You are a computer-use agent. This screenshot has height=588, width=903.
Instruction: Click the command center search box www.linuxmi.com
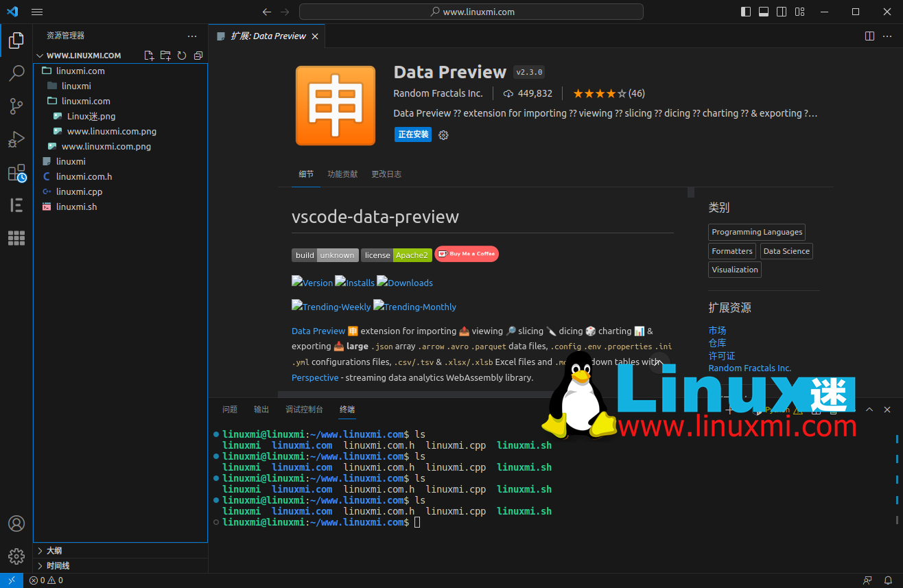tap(471, 12)
